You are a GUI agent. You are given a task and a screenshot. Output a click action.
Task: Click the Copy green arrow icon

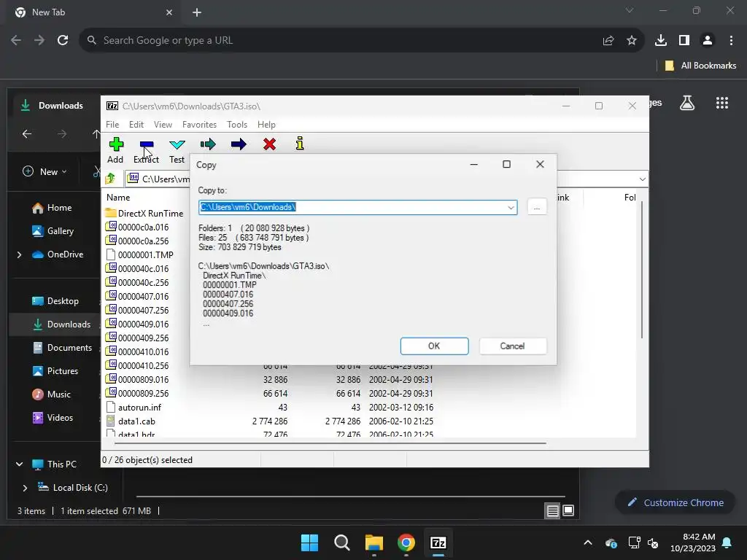[208, 144]
